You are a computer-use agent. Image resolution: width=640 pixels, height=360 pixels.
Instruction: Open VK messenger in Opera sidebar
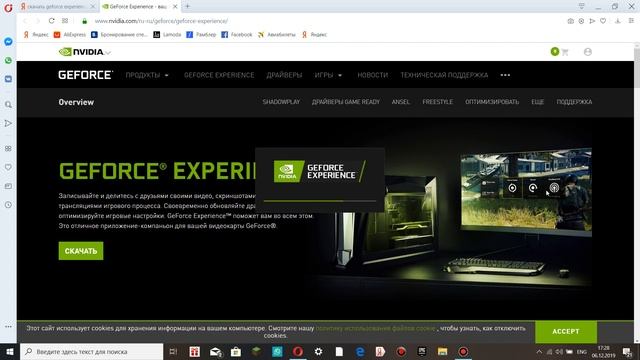pos(8,79)
